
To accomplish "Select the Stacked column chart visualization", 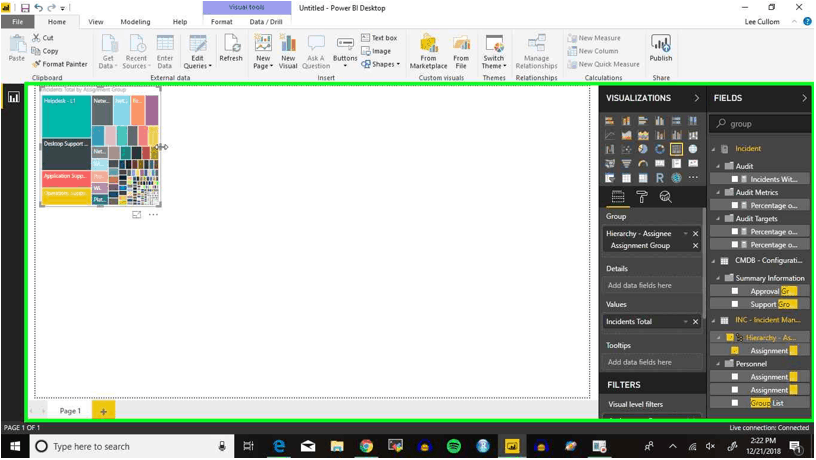I will point(626,121).
